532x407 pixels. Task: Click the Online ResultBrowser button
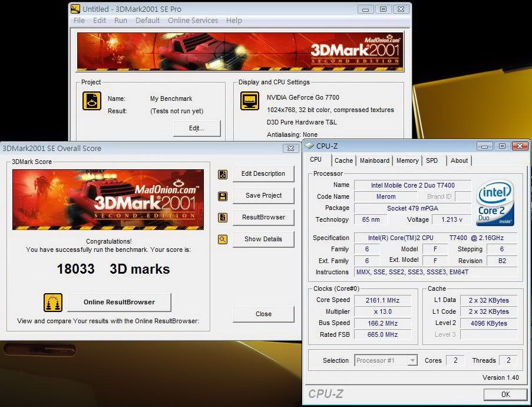pos(119,302)
